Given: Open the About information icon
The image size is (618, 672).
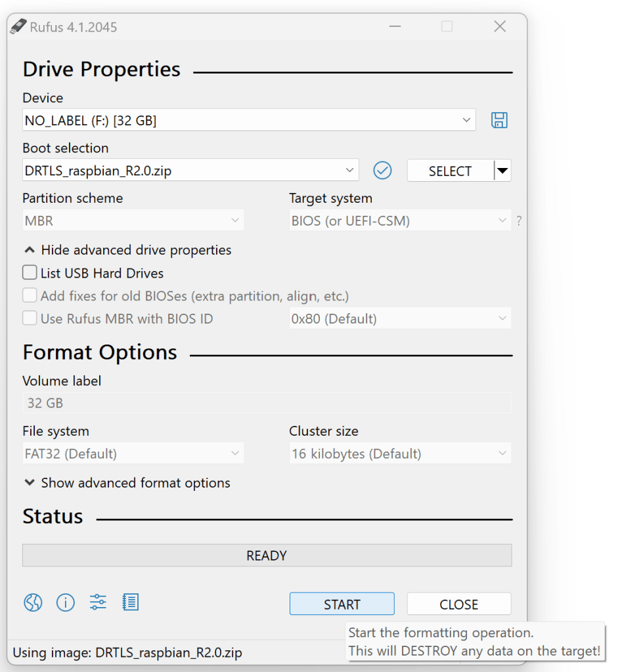Looking at the screenshot, I should (66, 602).
